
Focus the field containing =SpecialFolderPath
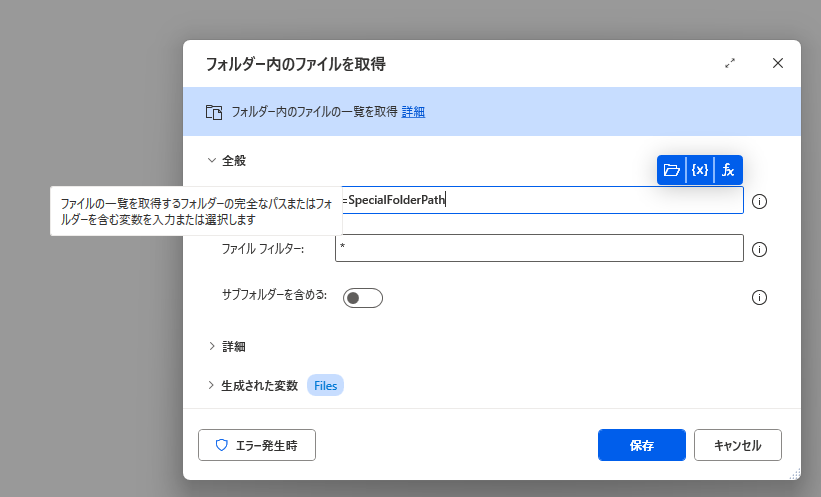[x=542, y=200]
